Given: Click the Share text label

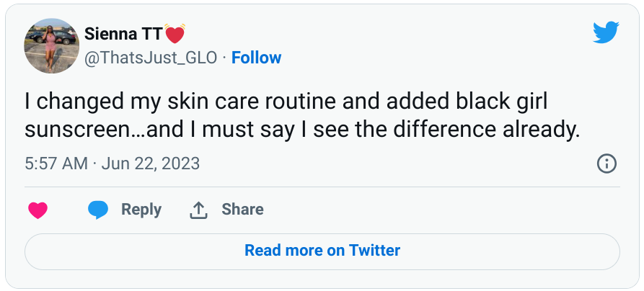Looking at the screenshot, I should point(242,210).
